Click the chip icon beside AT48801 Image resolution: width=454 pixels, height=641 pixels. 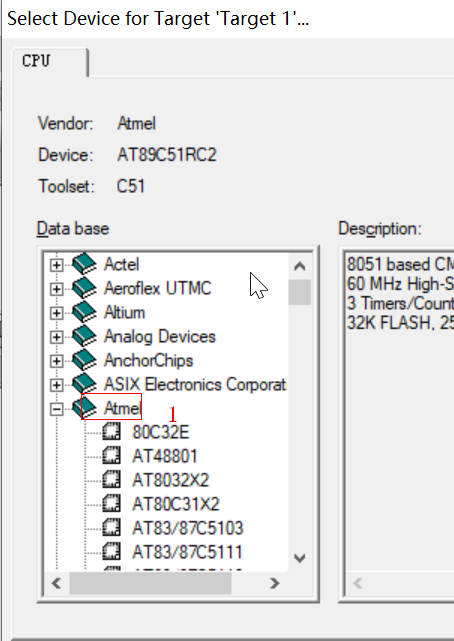click(111, 456)
